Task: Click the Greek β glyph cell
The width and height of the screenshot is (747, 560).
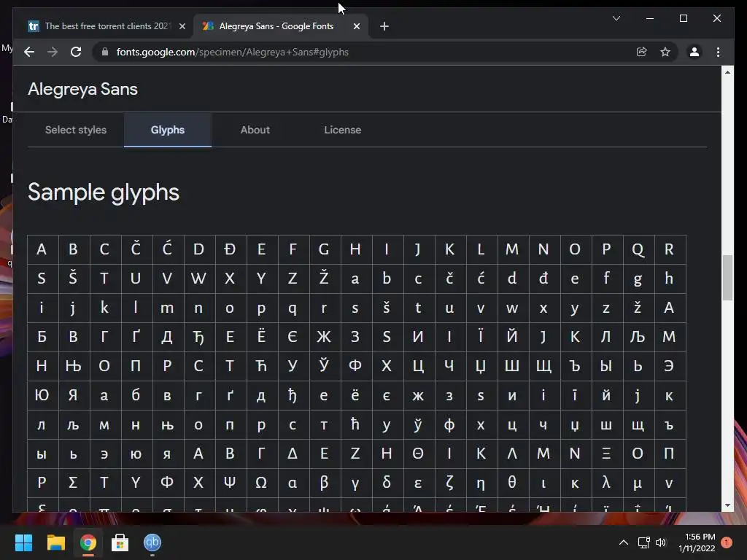Action: [x=324, y=483]
